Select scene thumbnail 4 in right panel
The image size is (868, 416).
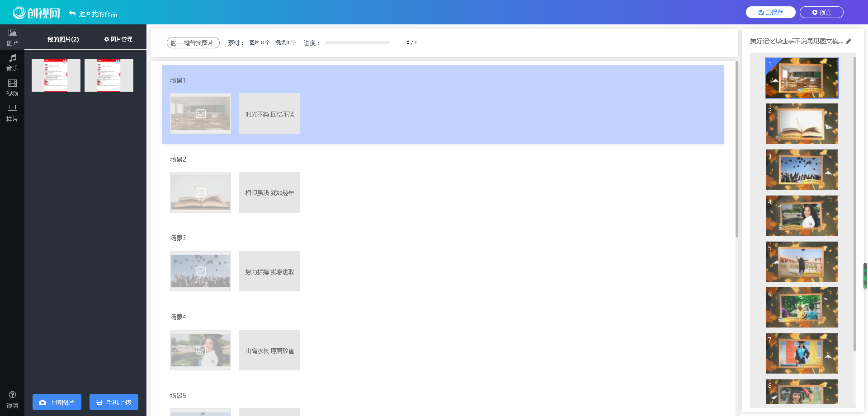802,215
